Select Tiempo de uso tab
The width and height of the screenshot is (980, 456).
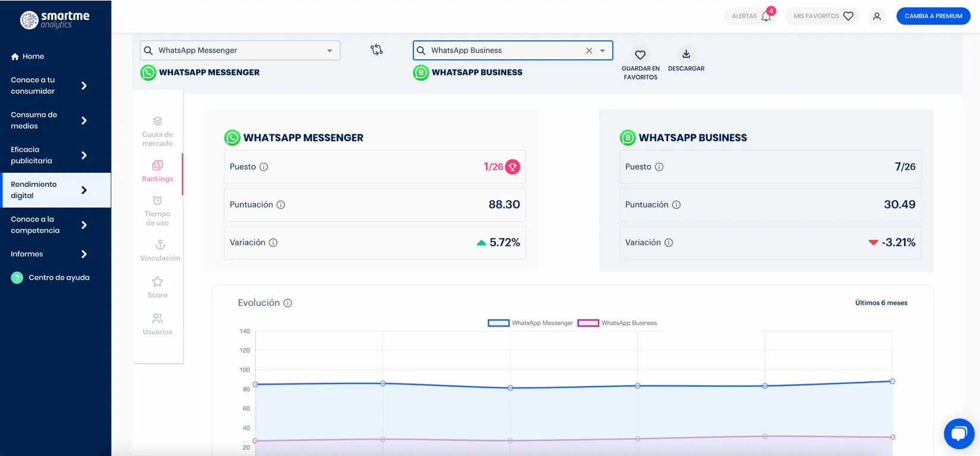pyautogui.click(x=157, y=211)
